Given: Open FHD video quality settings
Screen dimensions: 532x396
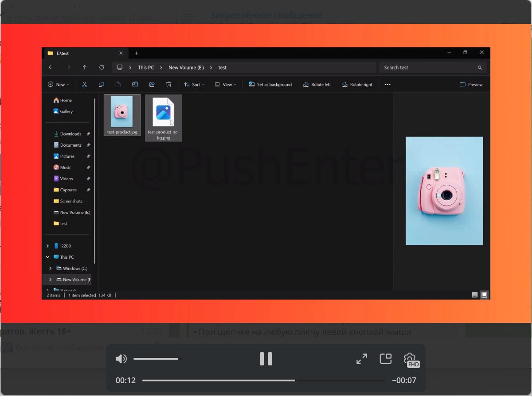Looking at the screenshot, I should pyautogui.click(x=411, y=360).
